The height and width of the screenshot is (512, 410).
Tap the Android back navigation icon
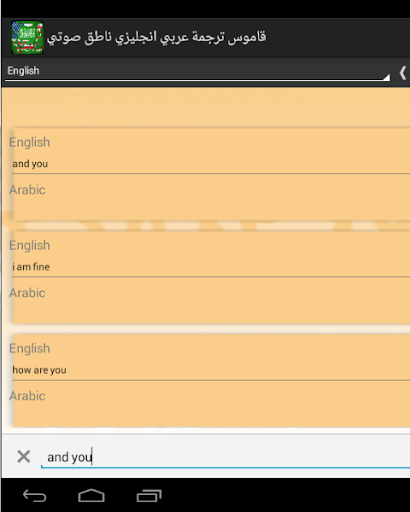point(34,496)
